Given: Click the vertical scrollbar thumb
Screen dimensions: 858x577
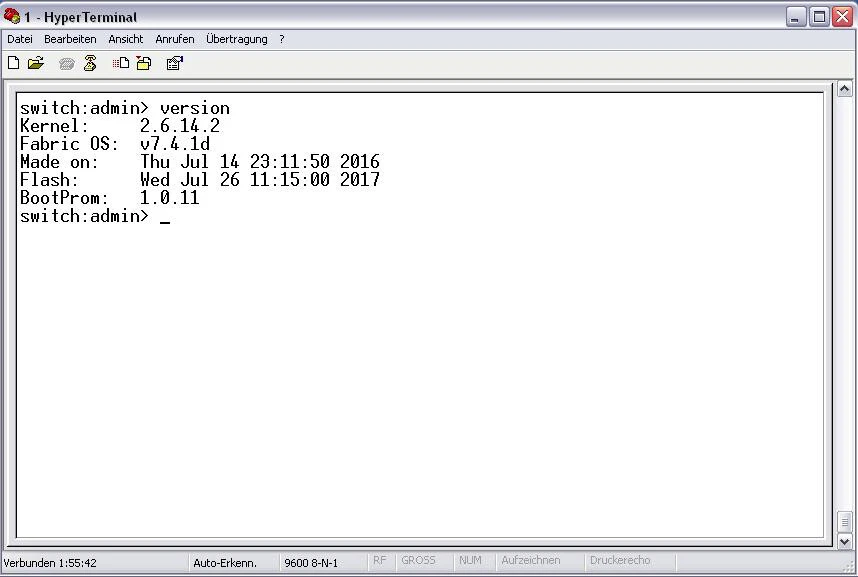Looking at the screenshot, I should 844,522.
